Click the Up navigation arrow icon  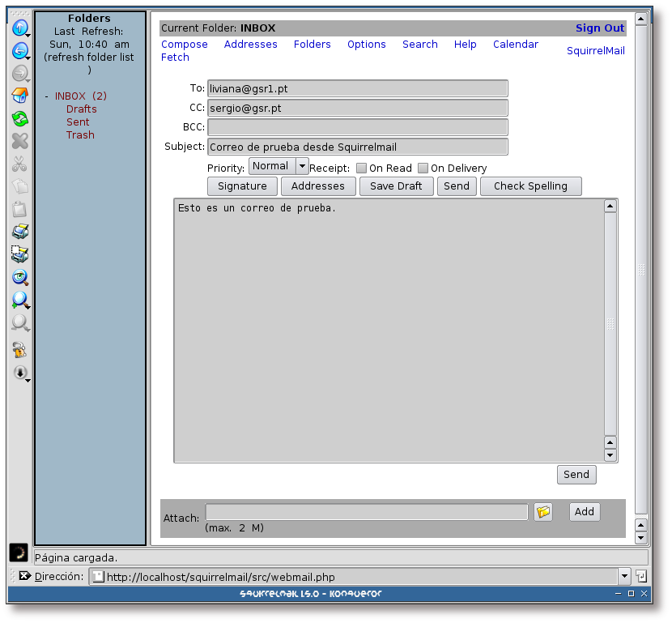point(19,28)
